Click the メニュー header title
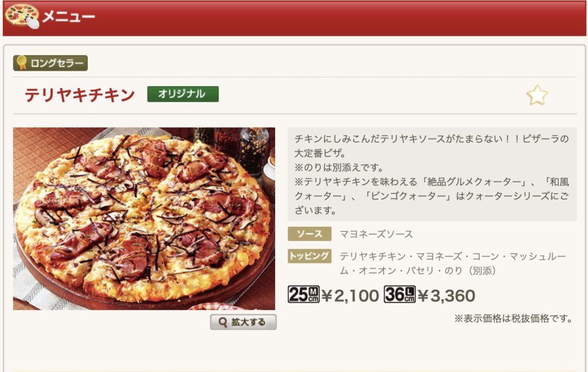 [69, 17]
